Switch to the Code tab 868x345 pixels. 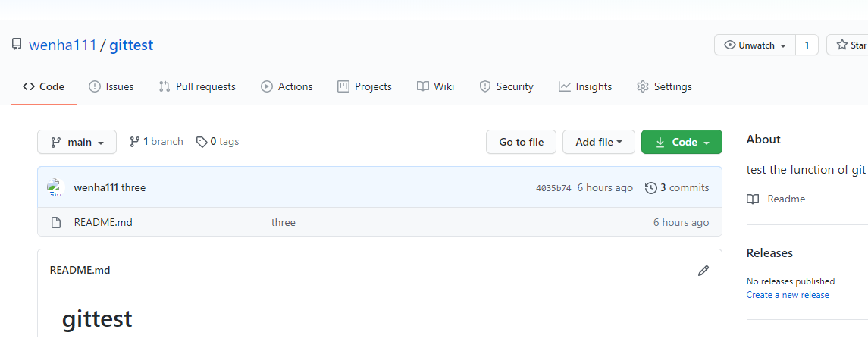(44, 87)
